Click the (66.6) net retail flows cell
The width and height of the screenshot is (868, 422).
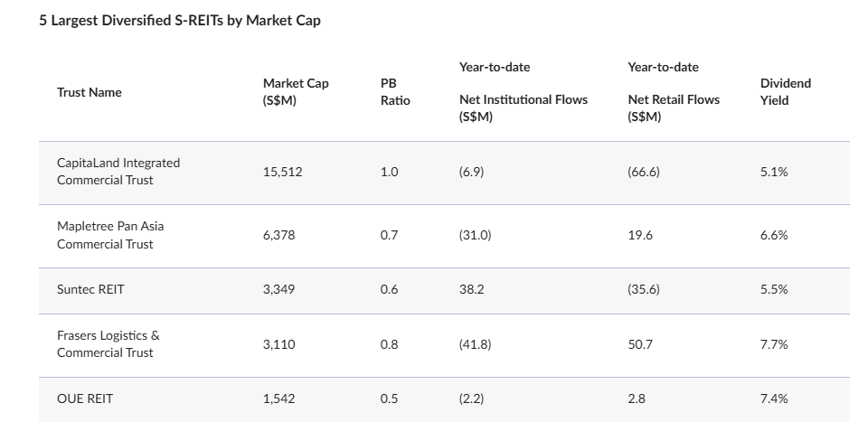(x=643, y=172)
